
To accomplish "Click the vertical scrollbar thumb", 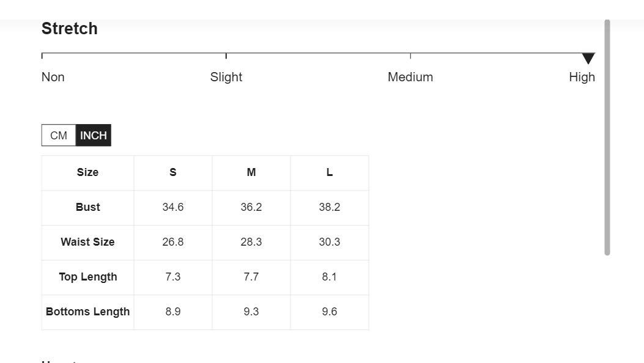I will click(607, 137).
